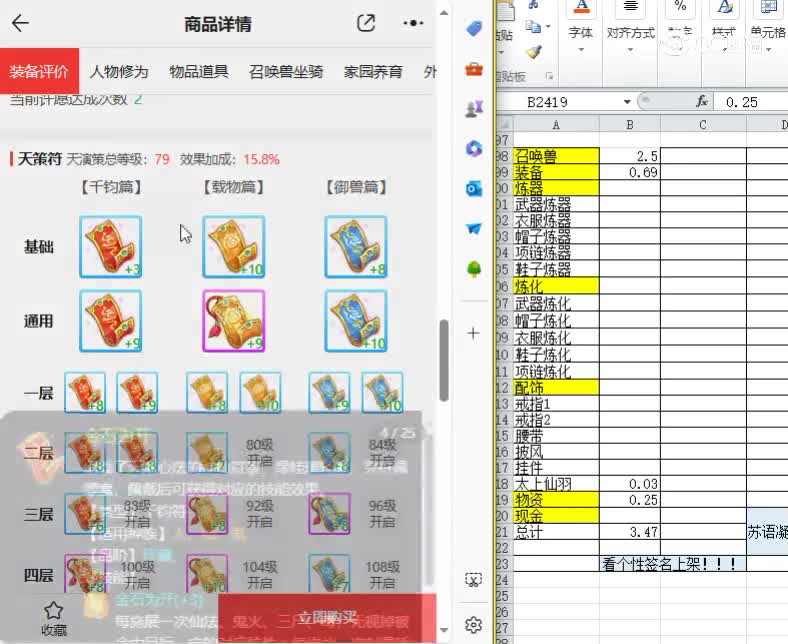Click the 收藏 star icon
Screen dimensions: 788x644
coord(54,611)
